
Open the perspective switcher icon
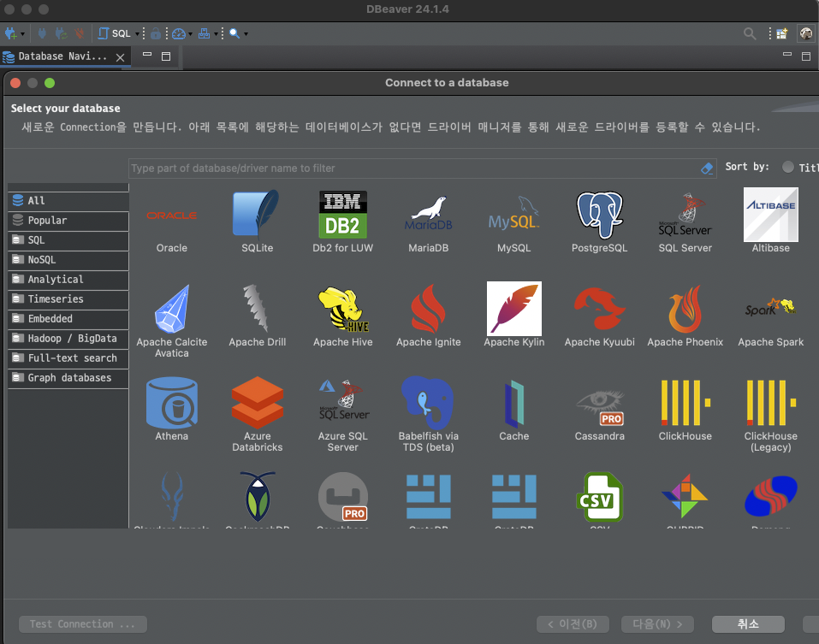(782, 34)
